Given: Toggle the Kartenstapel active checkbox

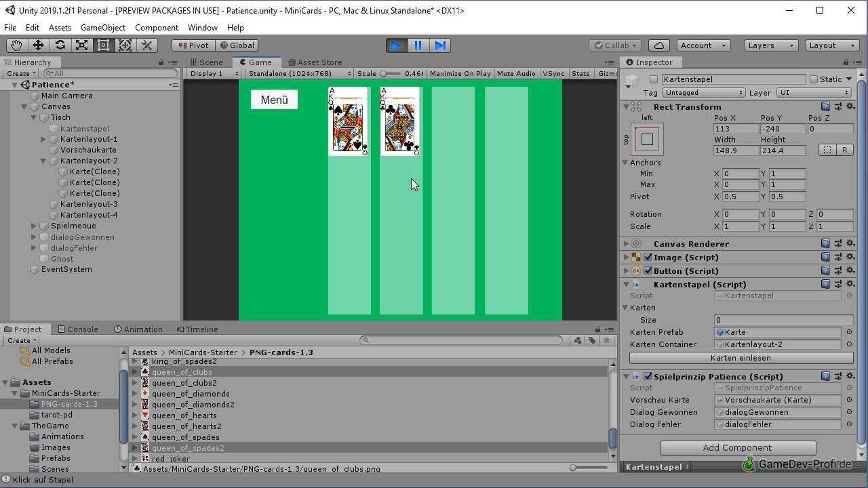Looking at the screenshot, I should click(654, 79).
